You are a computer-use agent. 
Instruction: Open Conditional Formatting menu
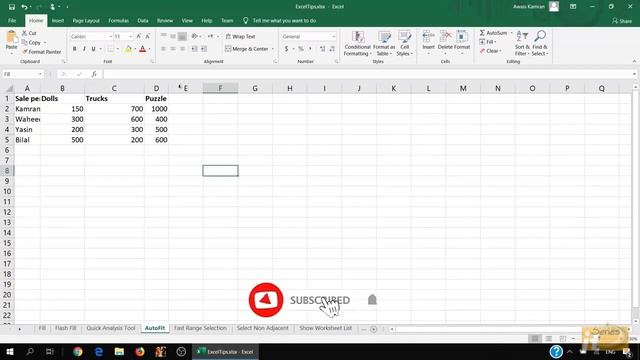click(358, 43)
